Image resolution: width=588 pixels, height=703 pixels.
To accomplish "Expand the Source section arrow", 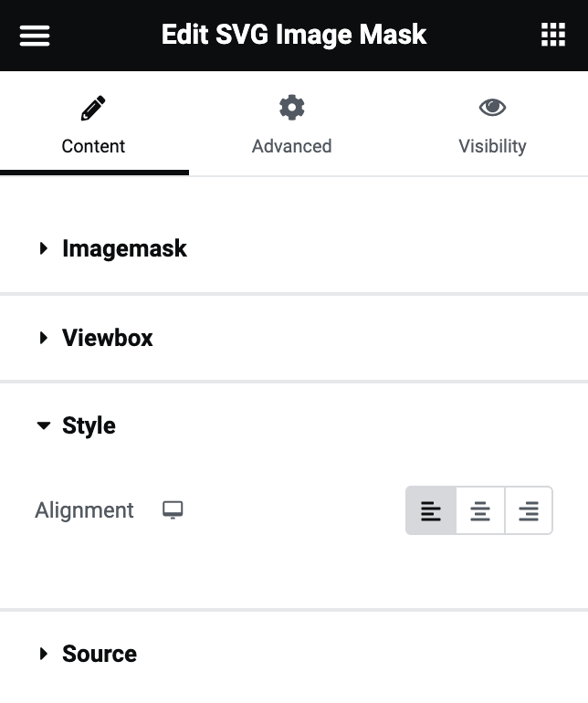I will click(x=44, y=654).
